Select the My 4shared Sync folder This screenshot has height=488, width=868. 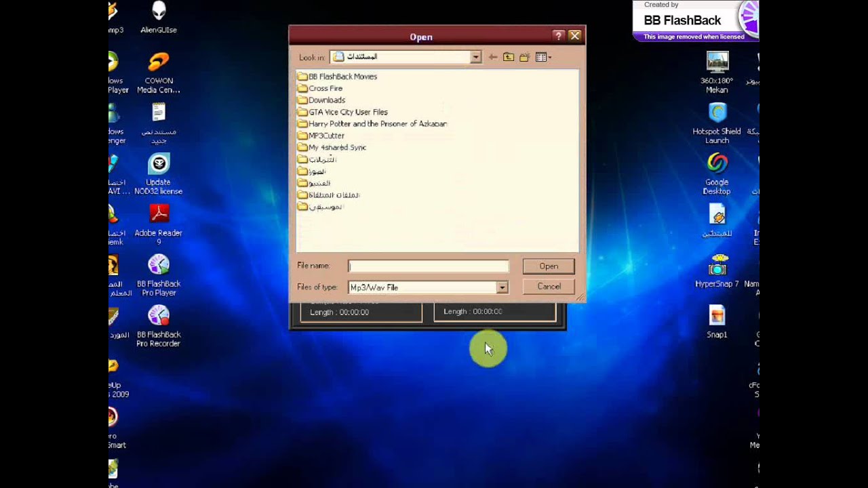coord(332,147)
